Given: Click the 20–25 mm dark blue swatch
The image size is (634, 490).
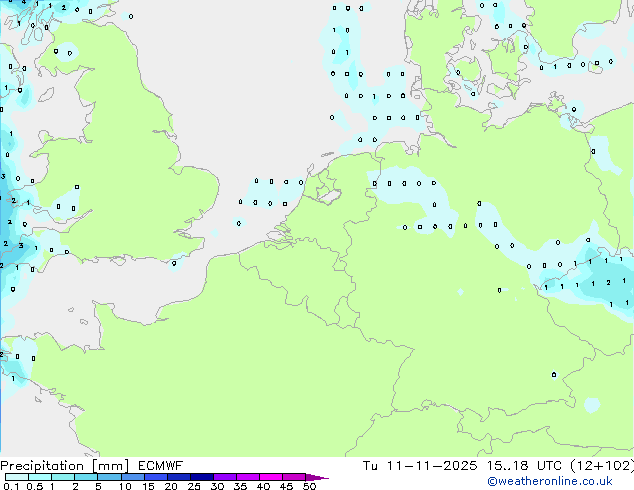Looking at the screenshot, I should pos(179,477).
